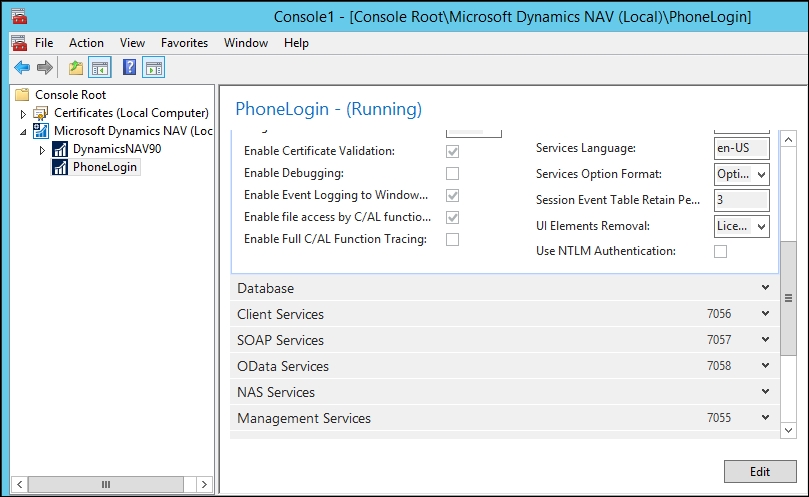Toggle the Enable Debugging checkbox
The height and width of the screenshot is (497, 809).
452,173
